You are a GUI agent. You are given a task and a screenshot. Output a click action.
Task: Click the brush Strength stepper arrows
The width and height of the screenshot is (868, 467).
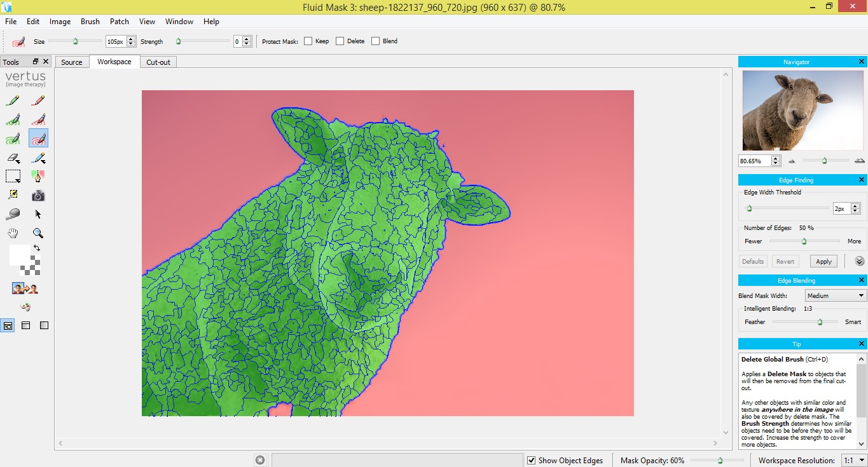[247, 41]
